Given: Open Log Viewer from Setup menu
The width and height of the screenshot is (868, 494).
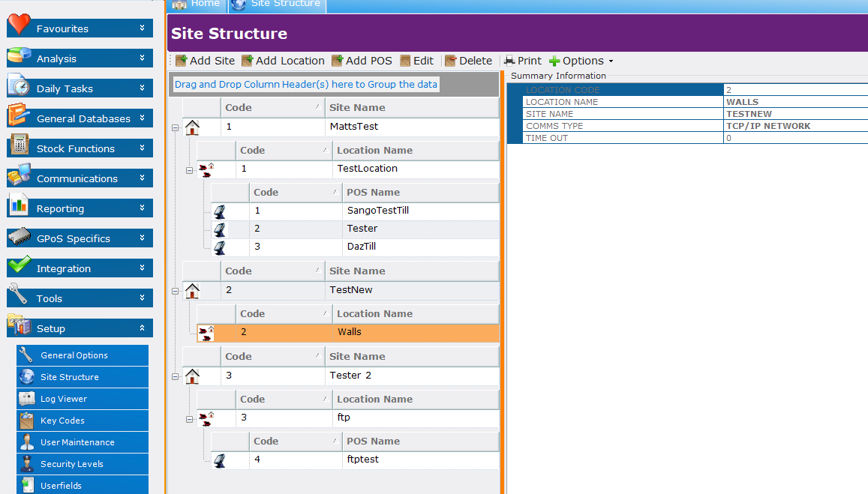Looking at the screenshot, I should coord(83,399).
